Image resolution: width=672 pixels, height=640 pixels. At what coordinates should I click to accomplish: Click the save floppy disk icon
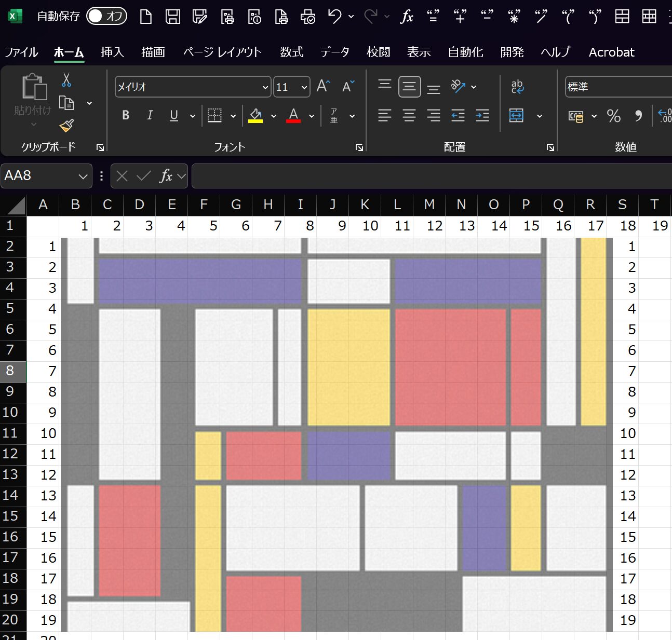pos(173,17)
